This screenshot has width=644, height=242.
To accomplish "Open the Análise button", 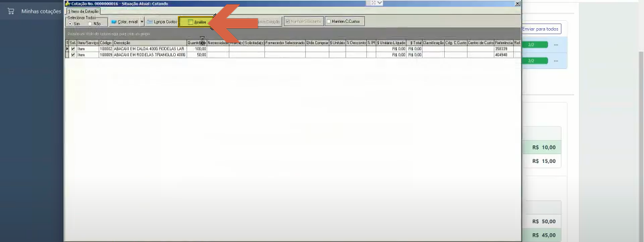I will [196, 22].
